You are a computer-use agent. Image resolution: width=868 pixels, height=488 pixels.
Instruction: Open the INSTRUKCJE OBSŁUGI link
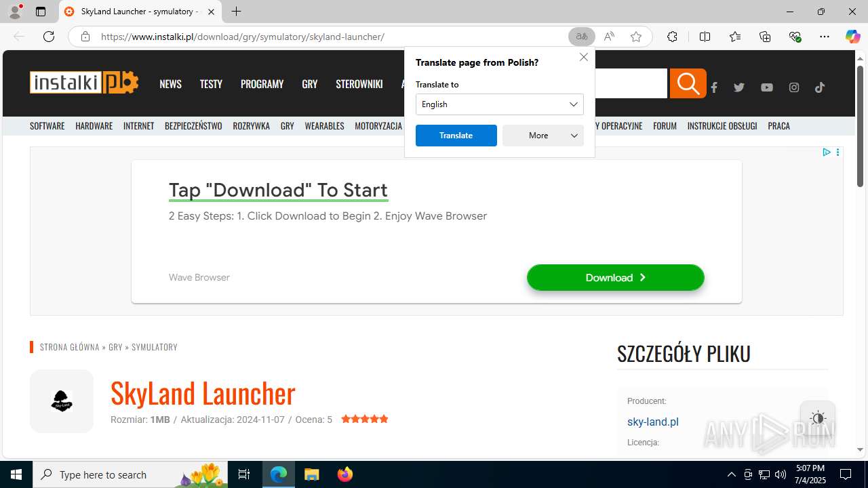tap(722, 126)
